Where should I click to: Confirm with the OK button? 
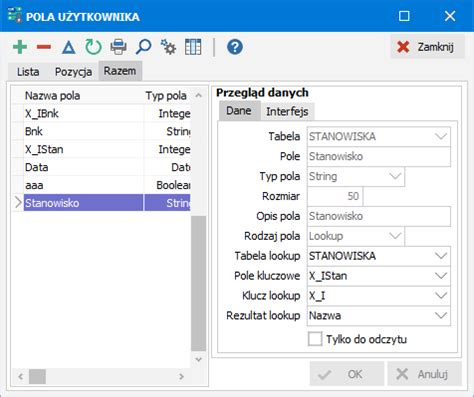click(x=347, y=374)
